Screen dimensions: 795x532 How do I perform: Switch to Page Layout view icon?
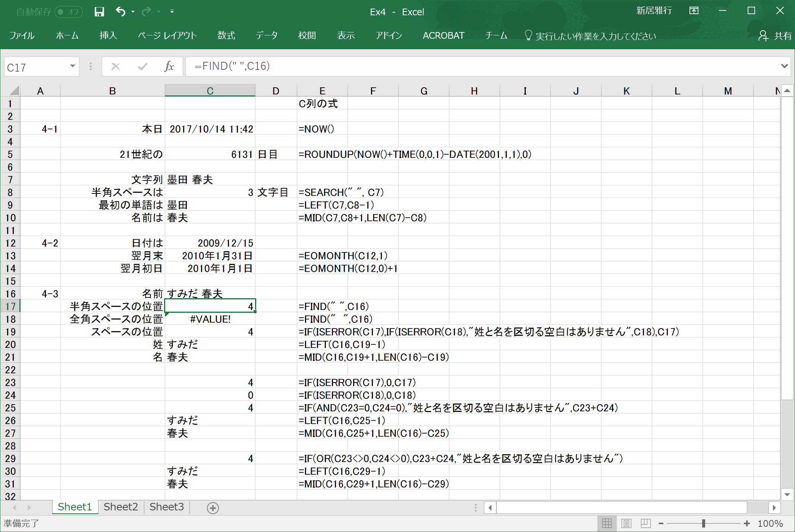point(626,523)
